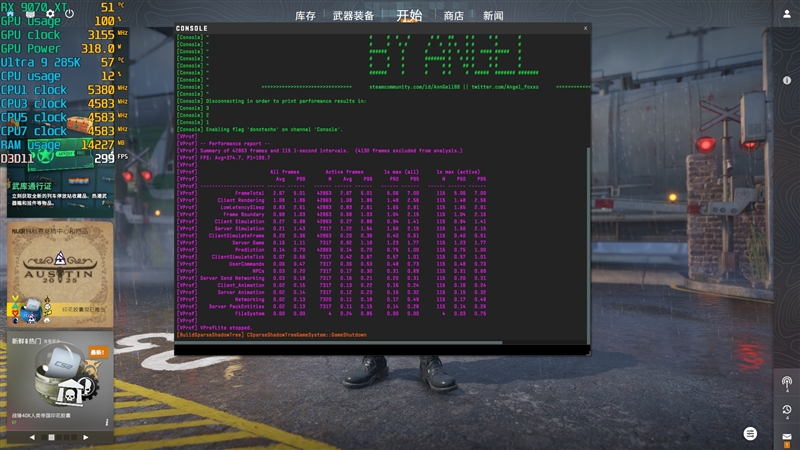
Task: Open the recent history clock icon
Action: click(x=787, y=411)
